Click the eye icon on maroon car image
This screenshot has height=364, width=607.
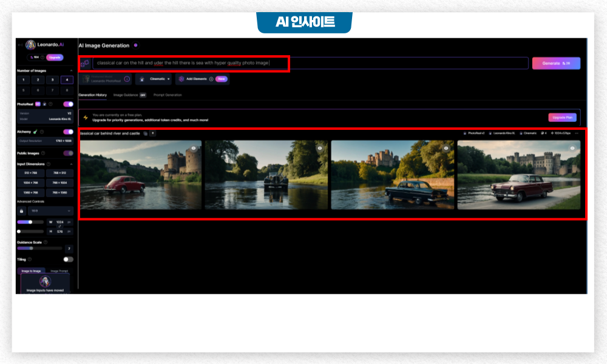pos(572,148)
